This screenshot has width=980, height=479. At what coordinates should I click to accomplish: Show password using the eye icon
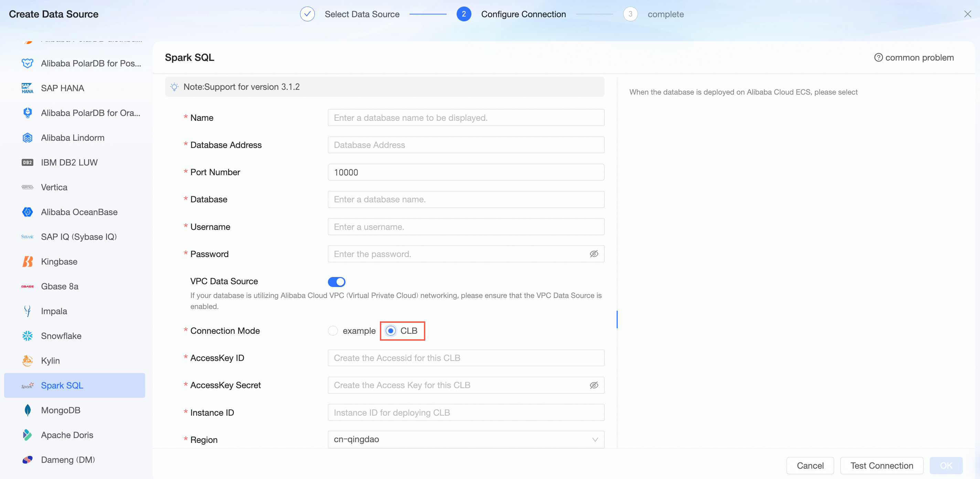[594, 254]
